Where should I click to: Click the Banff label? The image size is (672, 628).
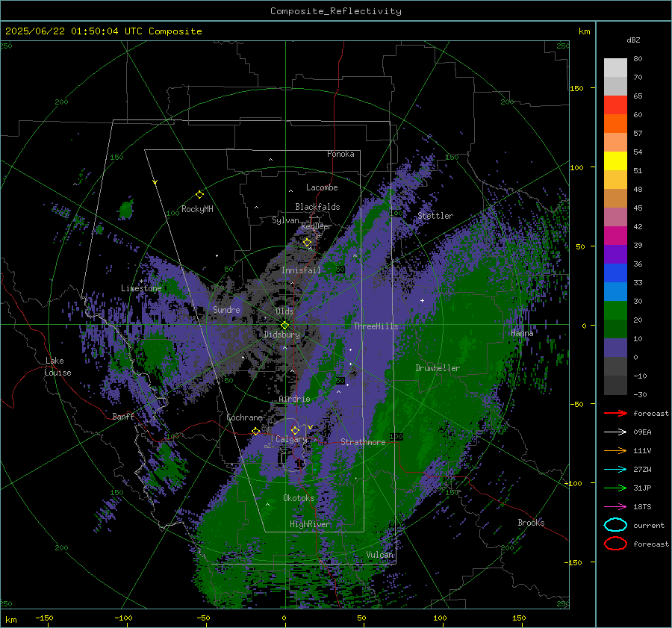click(123, 416)
